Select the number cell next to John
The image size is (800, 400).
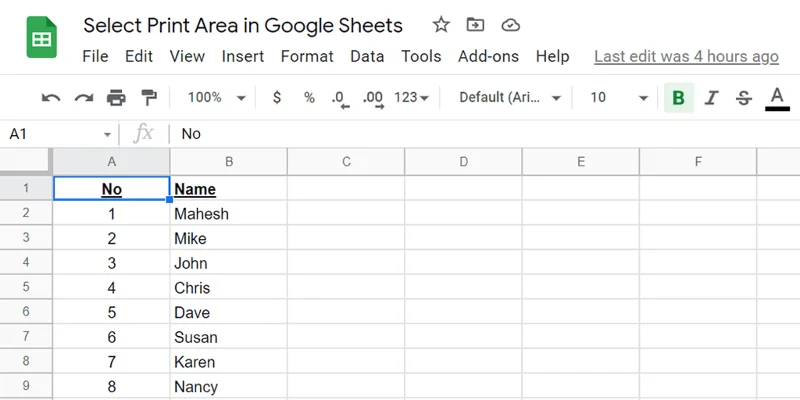(x=111, y=262)
